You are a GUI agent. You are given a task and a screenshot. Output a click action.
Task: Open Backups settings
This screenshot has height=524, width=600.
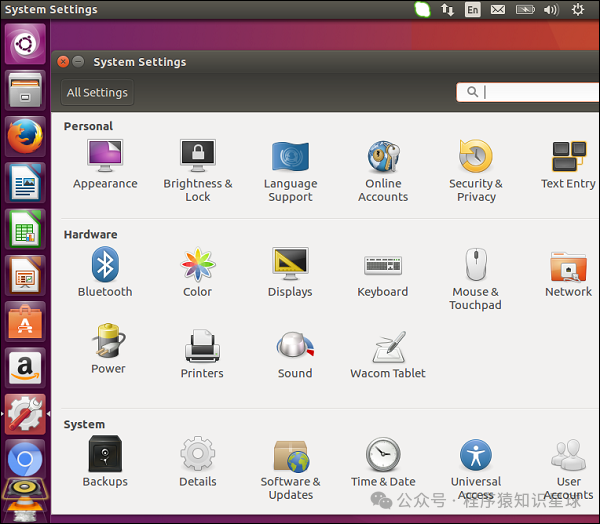(x=105, y=461)
